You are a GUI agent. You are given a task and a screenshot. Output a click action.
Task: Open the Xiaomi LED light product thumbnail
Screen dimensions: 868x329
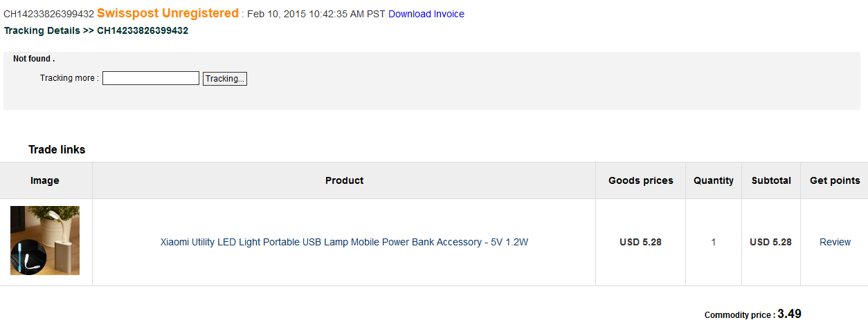(45, 241)
